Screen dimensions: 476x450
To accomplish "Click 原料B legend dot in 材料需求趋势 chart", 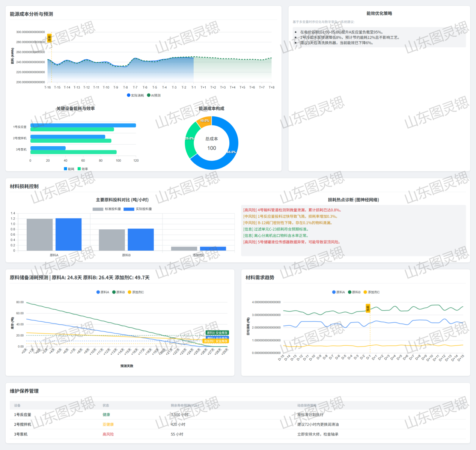I will pyautogui.click(x=349, y=292).
